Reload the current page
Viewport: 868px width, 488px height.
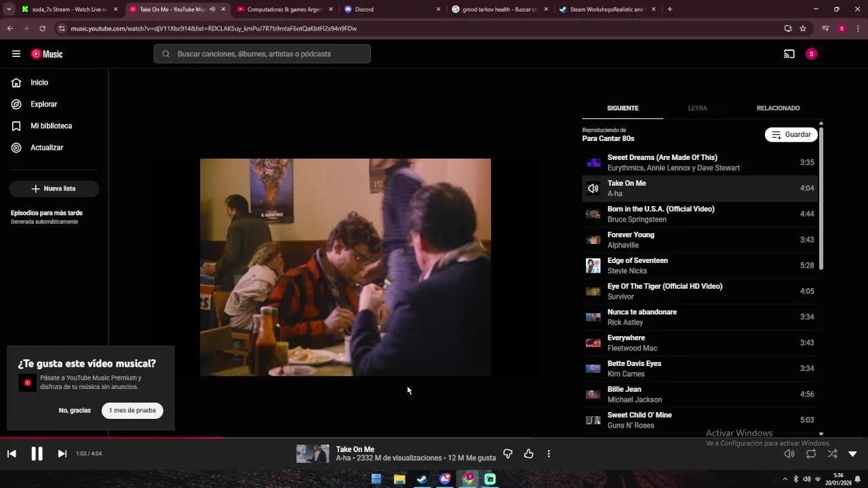pos(42,28)
